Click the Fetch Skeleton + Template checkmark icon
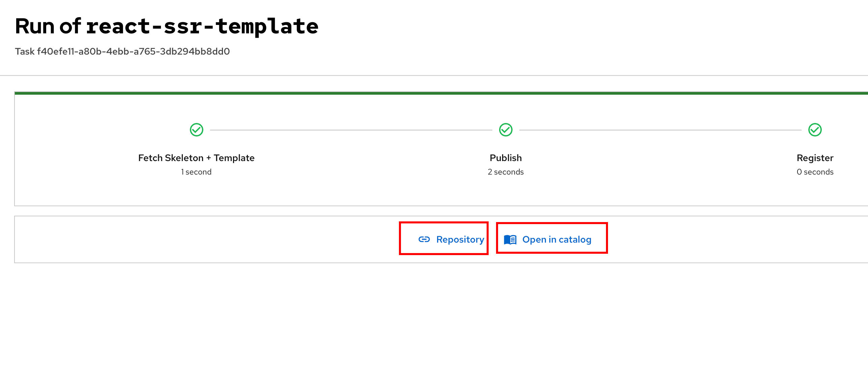This screenshot has height=370, width=868. (196, 130)
